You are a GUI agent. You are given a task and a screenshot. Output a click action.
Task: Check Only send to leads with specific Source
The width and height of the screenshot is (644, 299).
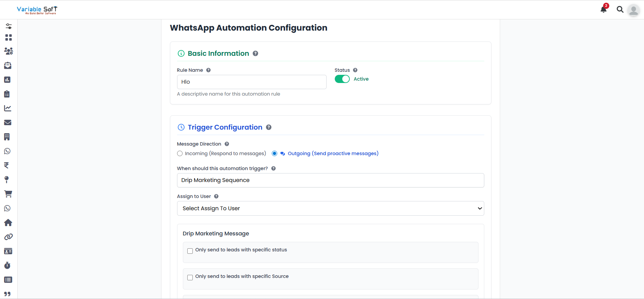pyautogui.click(x=190, y=278)
